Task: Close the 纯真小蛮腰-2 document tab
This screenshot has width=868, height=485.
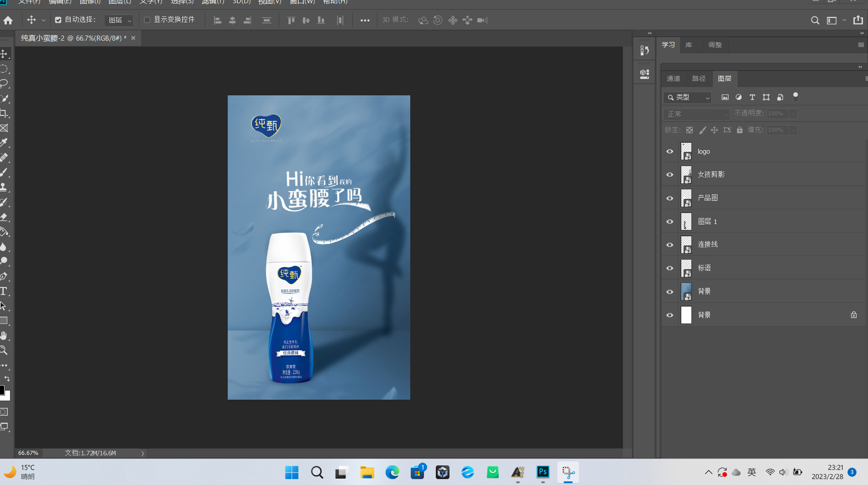Action: click(x=133, y=38)
